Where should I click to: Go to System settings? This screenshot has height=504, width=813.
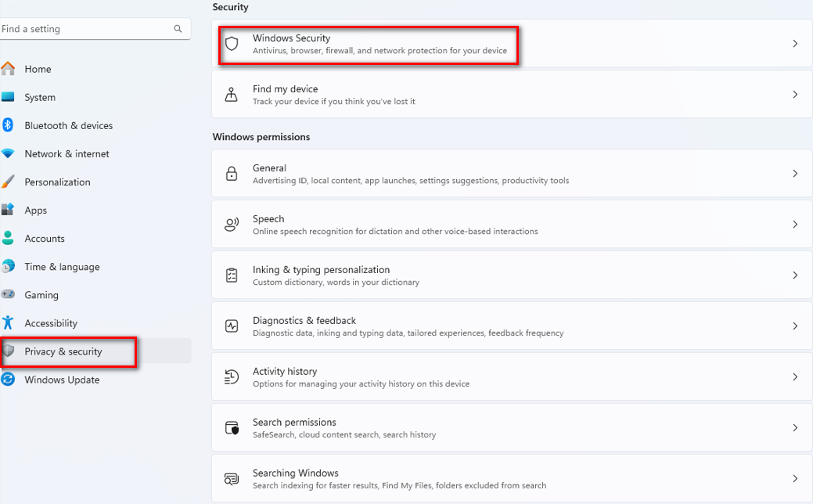[95, 97]
